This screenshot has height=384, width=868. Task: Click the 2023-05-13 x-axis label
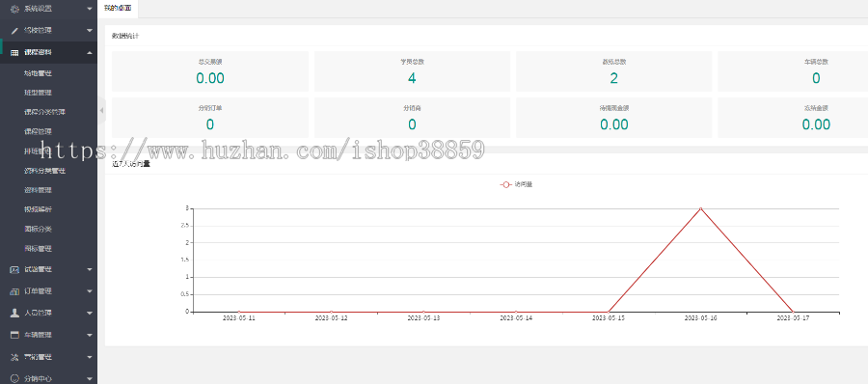423,318
